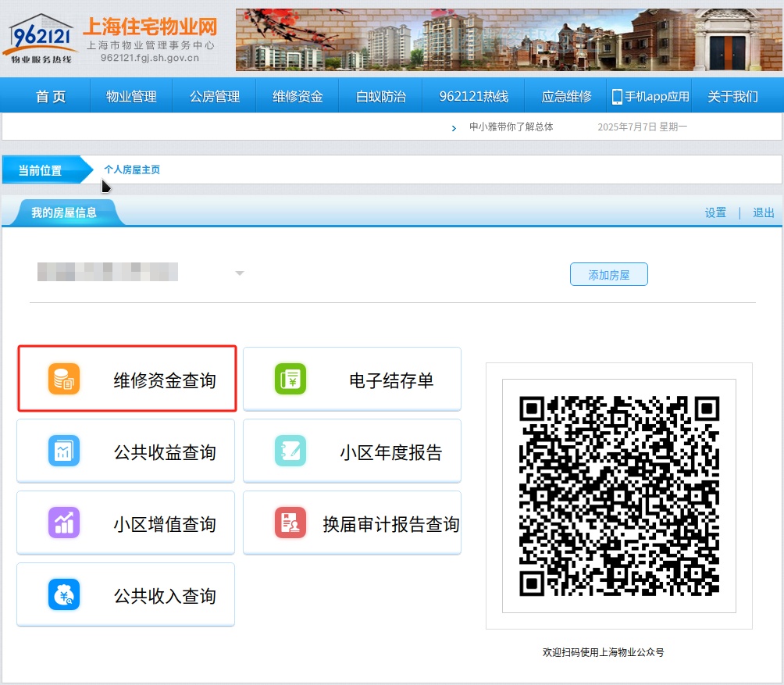Click the orange coins icon for 维修资金查询
The width and height of the screenshot is (784, 685).
tap(63, 380)
